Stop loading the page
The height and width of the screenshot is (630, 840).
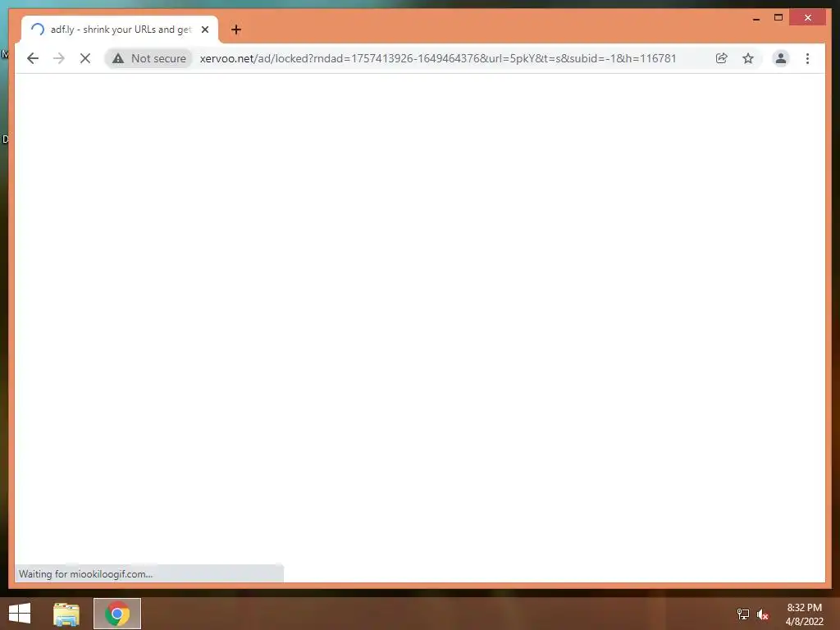[x=85, y=58]
